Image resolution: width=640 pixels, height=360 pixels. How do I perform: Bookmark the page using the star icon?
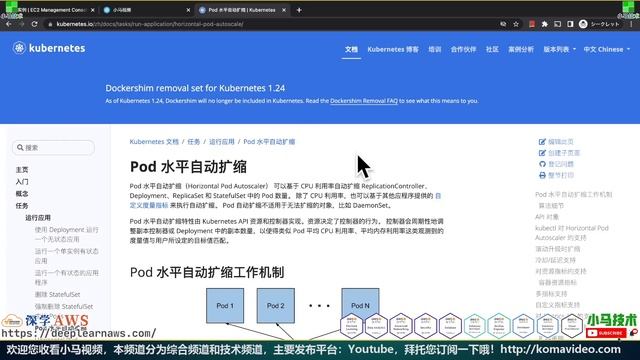(x=516, y=24)
